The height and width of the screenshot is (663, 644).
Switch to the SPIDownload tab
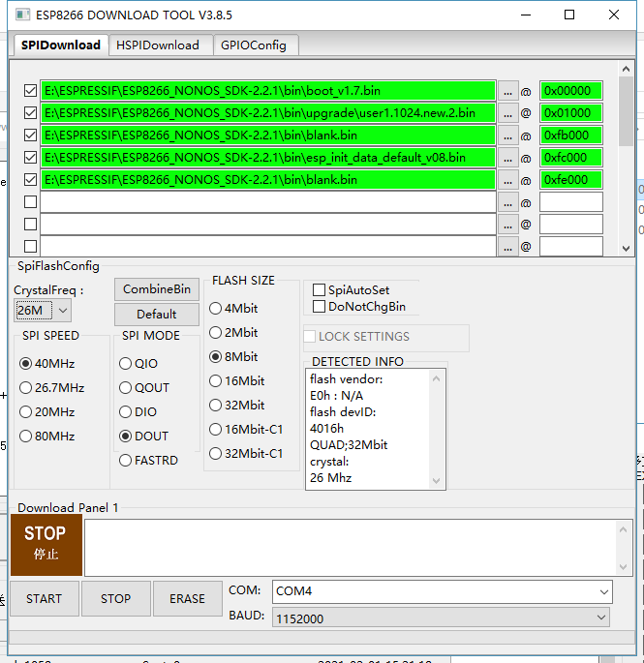click(x=61, y=45)
